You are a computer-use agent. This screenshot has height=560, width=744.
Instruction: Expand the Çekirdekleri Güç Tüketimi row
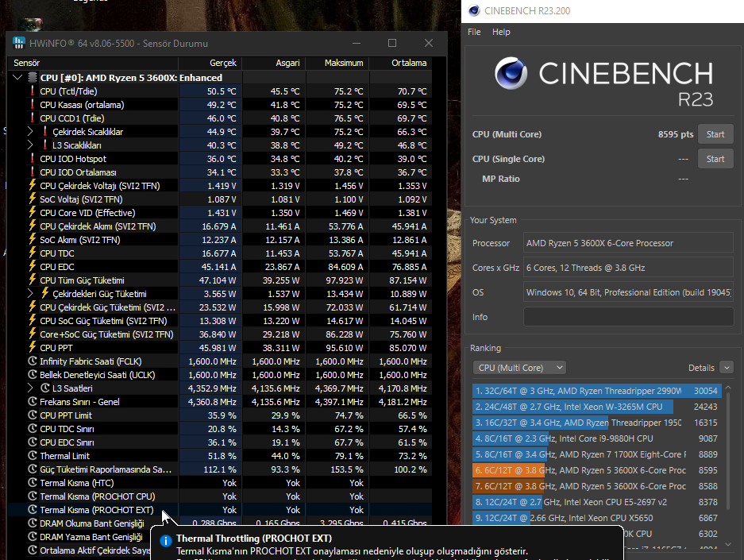[30, 293]
